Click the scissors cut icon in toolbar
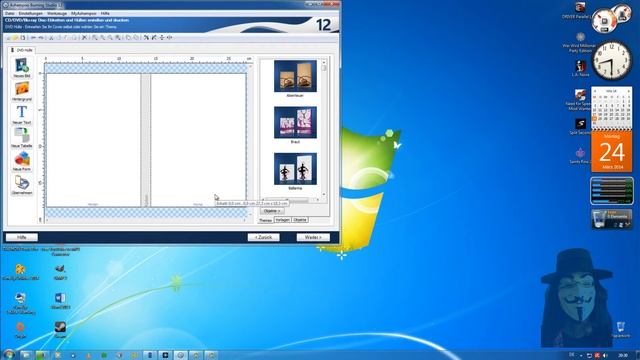640x360 pixels. (x=51, y=38)
